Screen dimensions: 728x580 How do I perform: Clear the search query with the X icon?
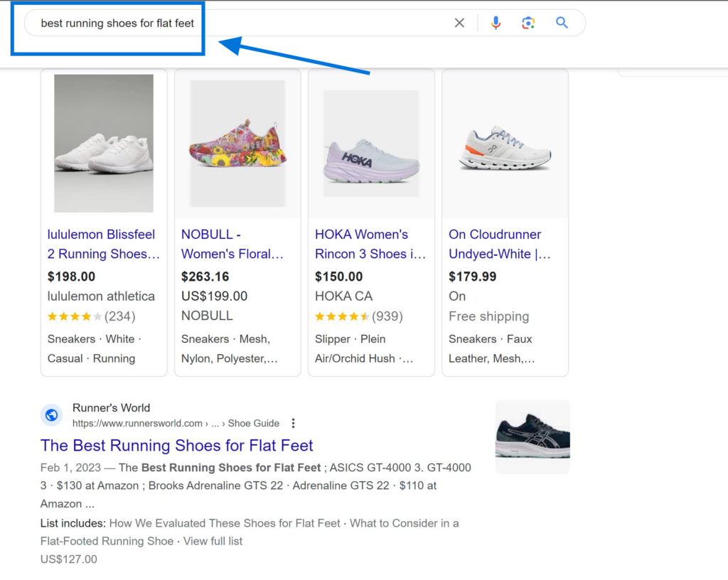point(459,22)
